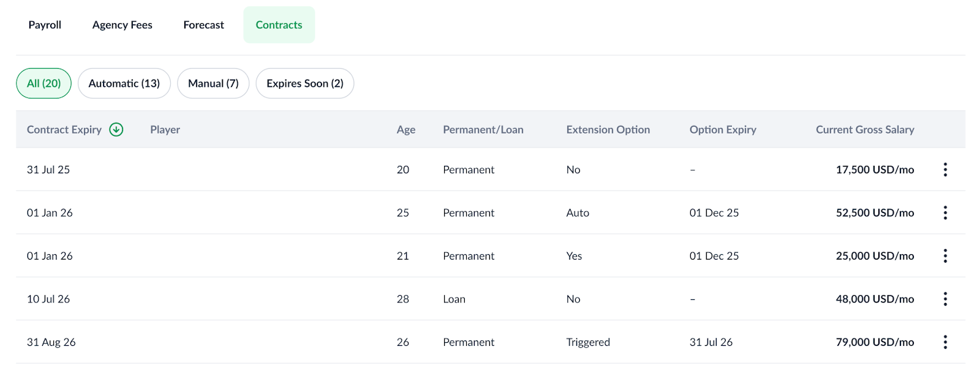Click the Current Gross Salary column header
This screenshot has width=980, height=368.
click(x=864, y=130)
